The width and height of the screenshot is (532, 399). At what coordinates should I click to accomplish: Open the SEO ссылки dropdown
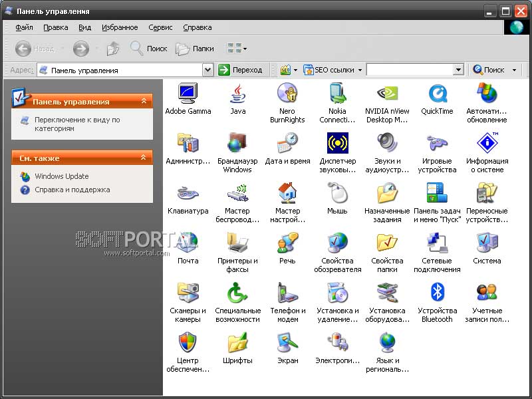click(333, 70)
